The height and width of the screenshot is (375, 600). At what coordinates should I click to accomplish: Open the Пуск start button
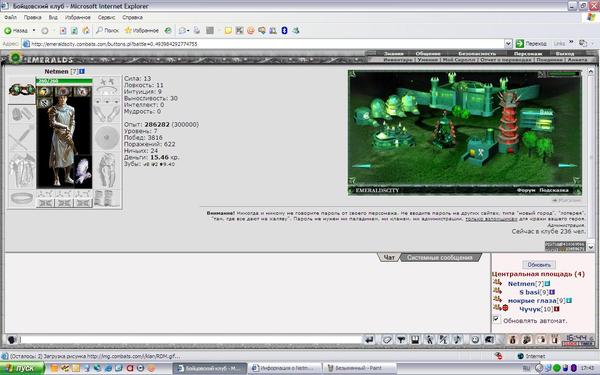(22, 368)
